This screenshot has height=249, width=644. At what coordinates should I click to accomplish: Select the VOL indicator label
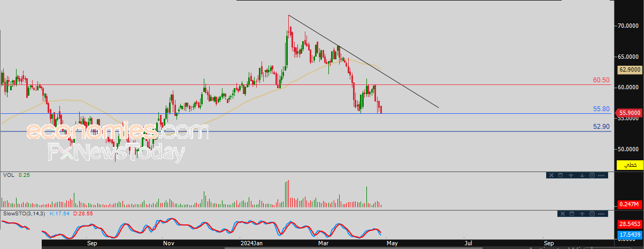tap(8, 175)
